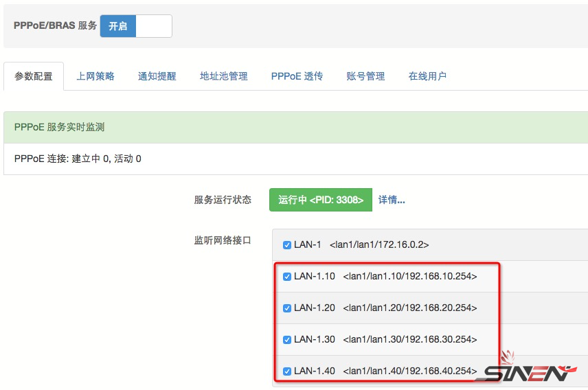Select the PPPoE 透传 tab
Screen dimensions: 588x390
pos(297,76)
